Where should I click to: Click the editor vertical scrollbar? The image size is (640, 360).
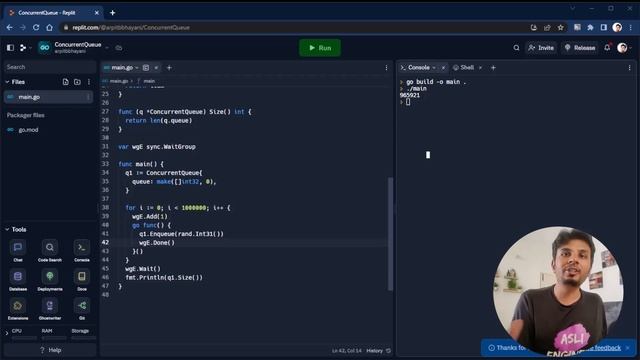(x=390, y=233)
